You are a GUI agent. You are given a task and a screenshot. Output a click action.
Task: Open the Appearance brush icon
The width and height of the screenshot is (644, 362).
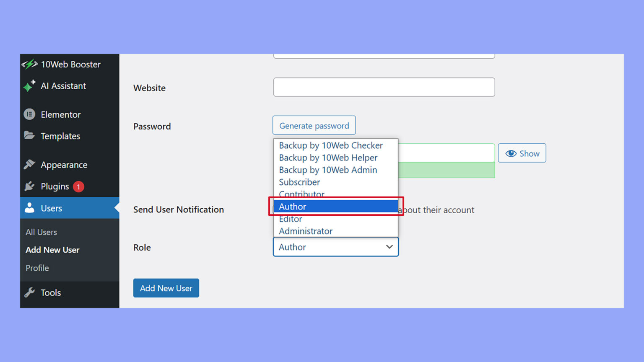coord(29,164)
